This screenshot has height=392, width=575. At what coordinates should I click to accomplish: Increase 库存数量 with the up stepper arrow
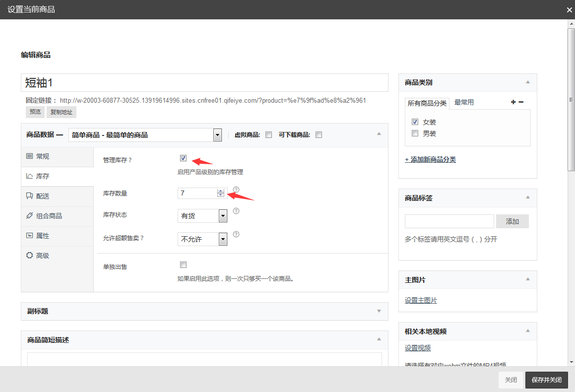click(x=220, y=191)
